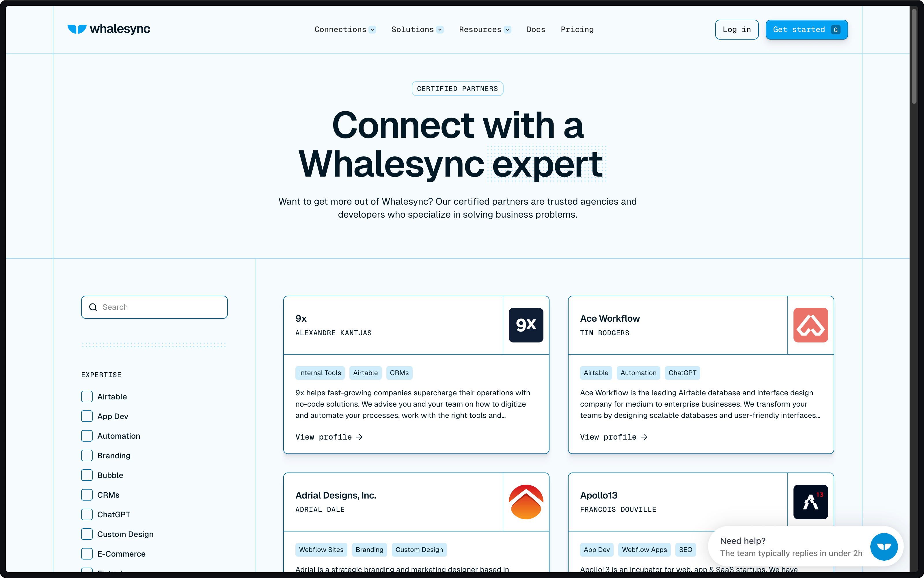
Task: Click the Custom Design tag on Adrial Designs
Action: pyautogui.click(x=419, y=550)
